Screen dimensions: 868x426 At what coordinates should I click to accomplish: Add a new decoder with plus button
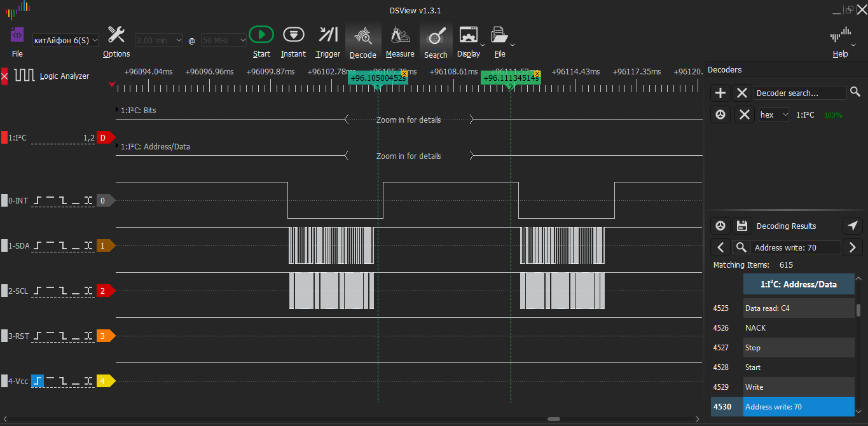click(x=720, y=93)
